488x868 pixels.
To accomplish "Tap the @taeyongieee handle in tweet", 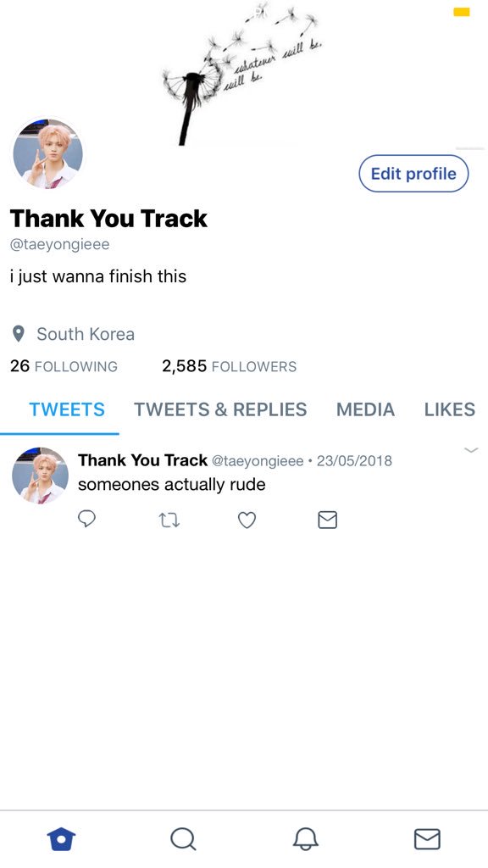I will point(258,460).
